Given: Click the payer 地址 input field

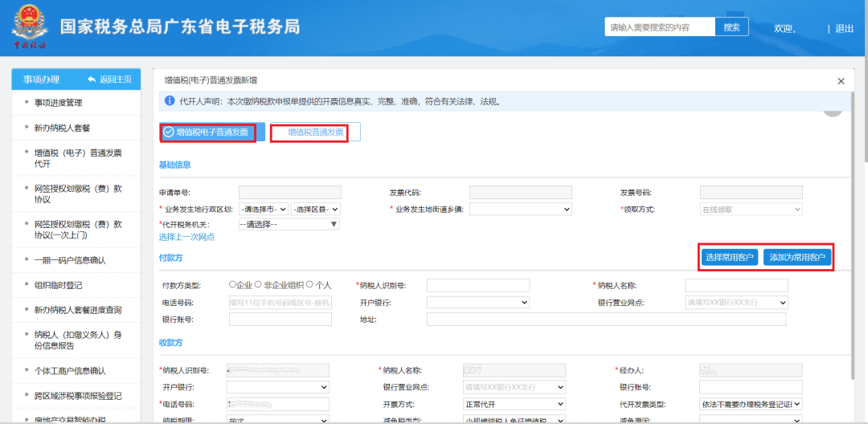Looking at the screenshot, I should (606, 320).
